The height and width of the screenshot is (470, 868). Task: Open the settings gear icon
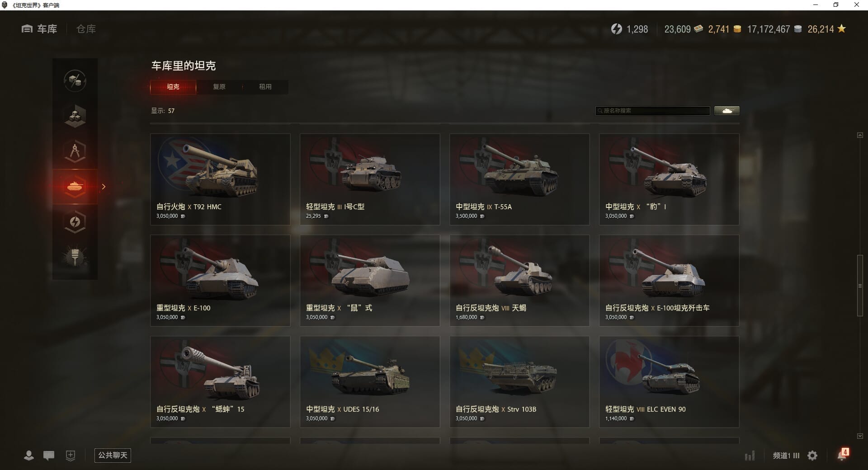pos(812,456)
